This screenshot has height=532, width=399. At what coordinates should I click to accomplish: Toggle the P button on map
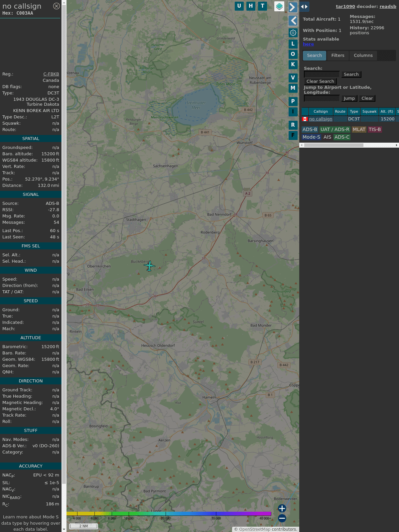(x=293, y=101)
